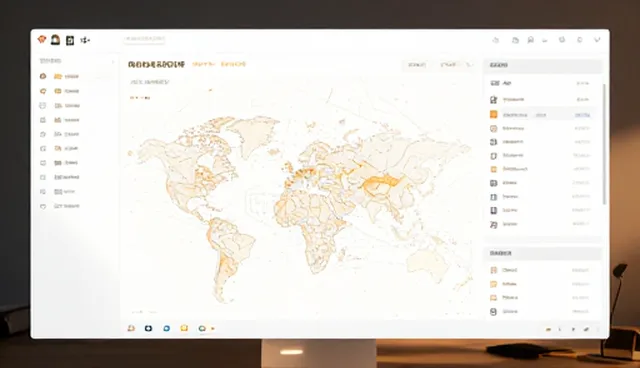Image resolution: width=640 pixels, height=368 pixels.
Task: Click the vertical scrollbar of the right panel
Action: (x=604, y=144)
